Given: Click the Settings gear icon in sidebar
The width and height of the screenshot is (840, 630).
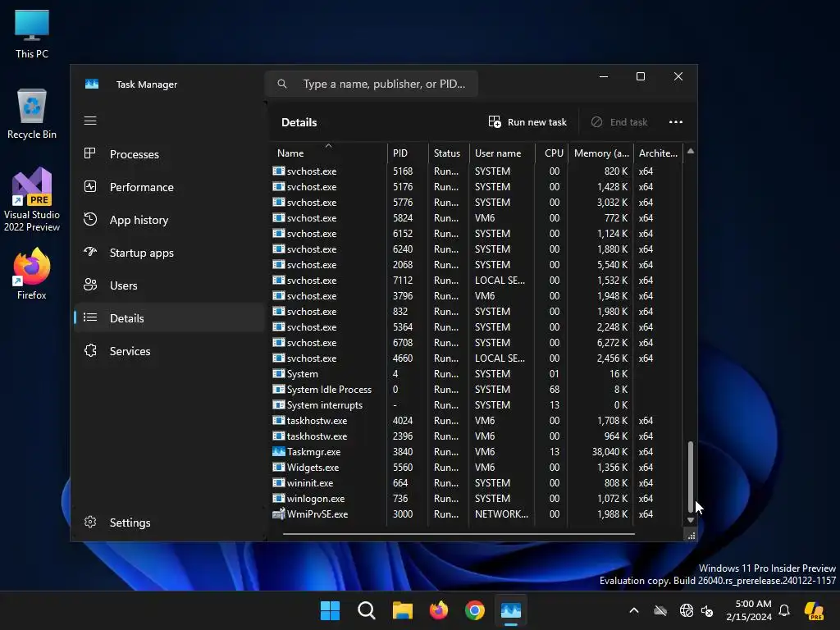Looking at the screenshot, I should pos(90,522).
